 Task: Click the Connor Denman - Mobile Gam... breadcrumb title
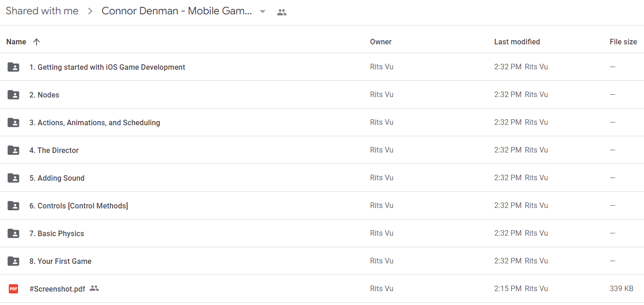click(x=177, y=11)
